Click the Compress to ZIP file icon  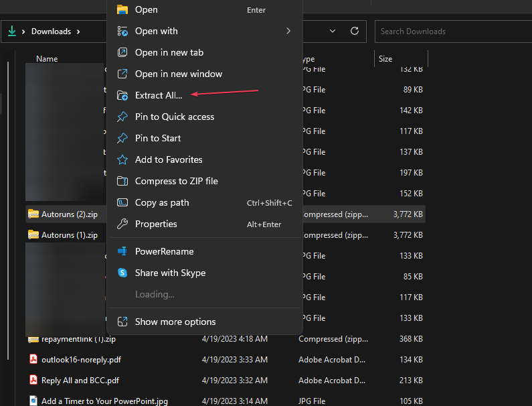click(x=122, y=181)
